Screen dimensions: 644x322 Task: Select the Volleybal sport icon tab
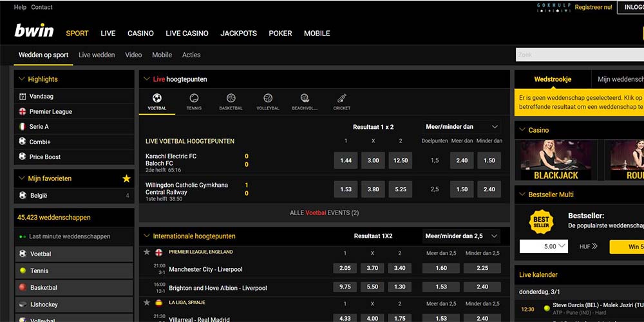pyautogui.click(x=268, y=102)
